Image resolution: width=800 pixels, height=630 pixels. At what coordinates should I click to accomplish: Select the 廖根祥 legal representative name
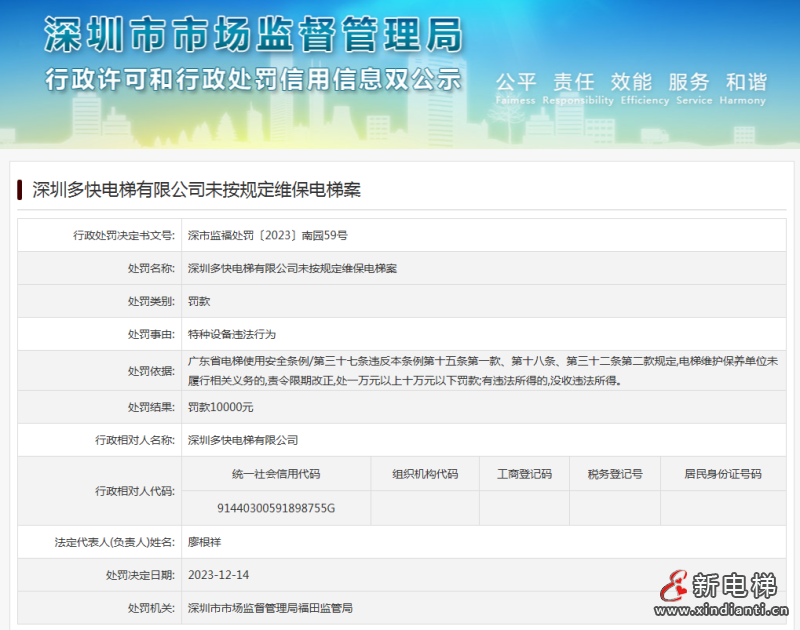click(x=207, y=541)
